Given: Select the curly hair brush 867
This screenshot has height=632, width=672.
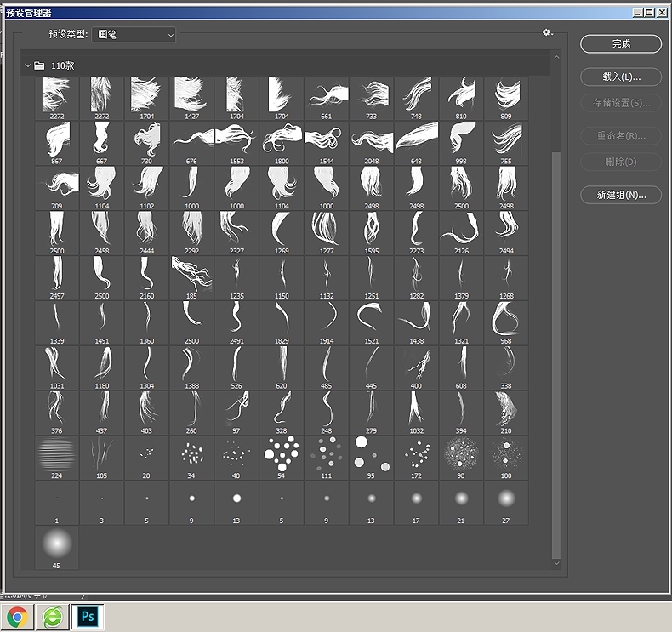Looking at the screenshot, I should [57, 143].
